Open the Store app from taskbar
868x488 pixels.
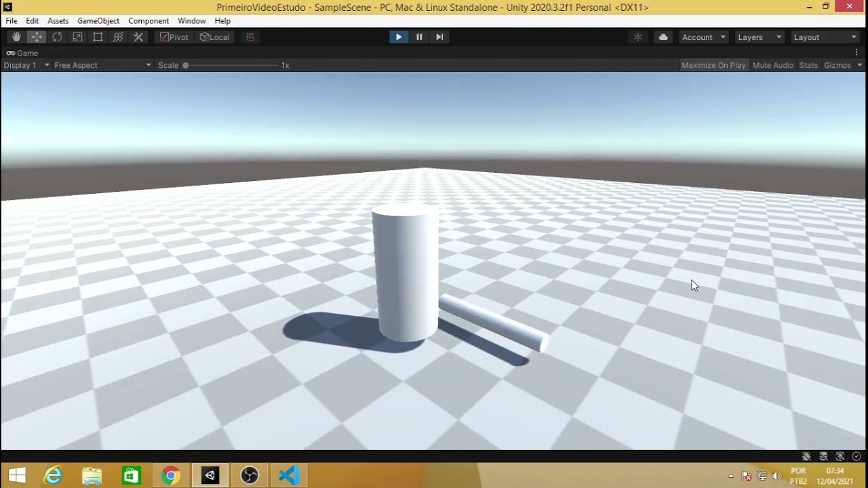[132, 476]
